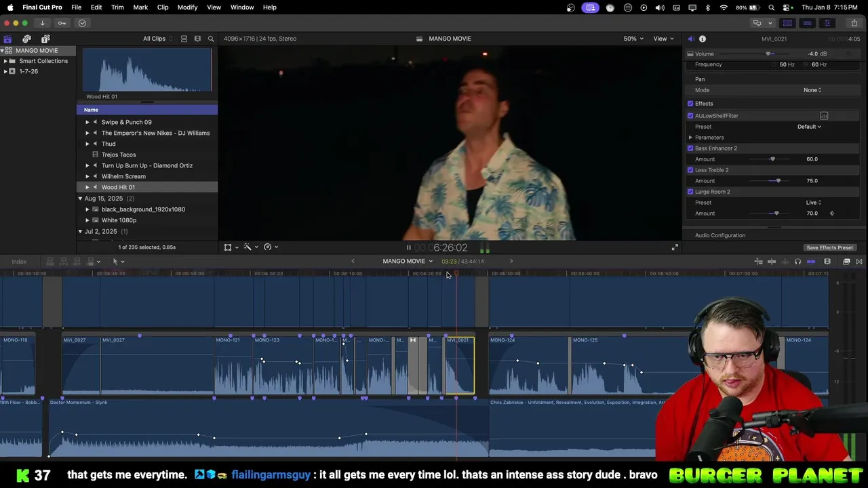Image resolution: width=868 pixels, height=488 pixels.
Task: Open the Clip menu
Action: tap(163, 7)
